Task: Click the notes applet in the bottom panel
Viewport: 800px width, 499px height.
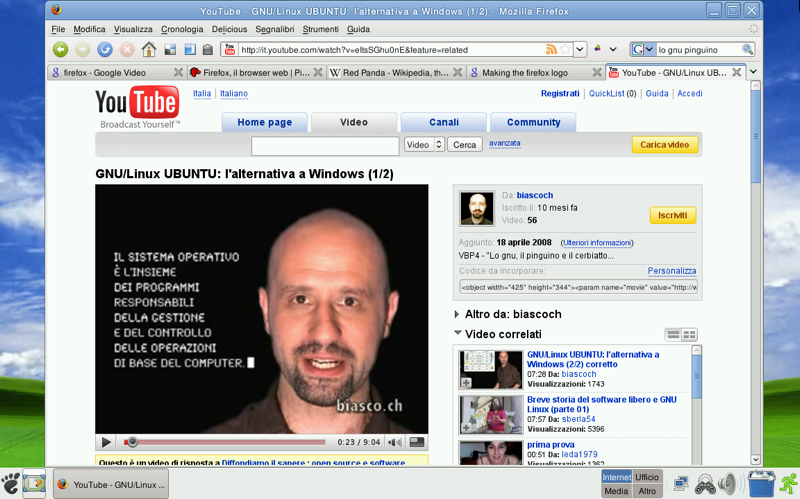Action: click(x=34, y=483)
